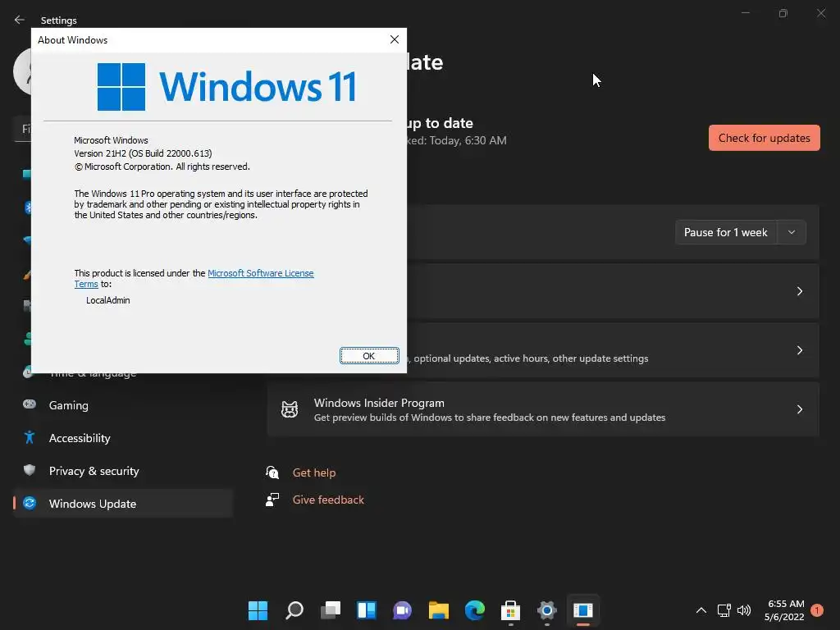Select Windows Update in sidebar

123,504
